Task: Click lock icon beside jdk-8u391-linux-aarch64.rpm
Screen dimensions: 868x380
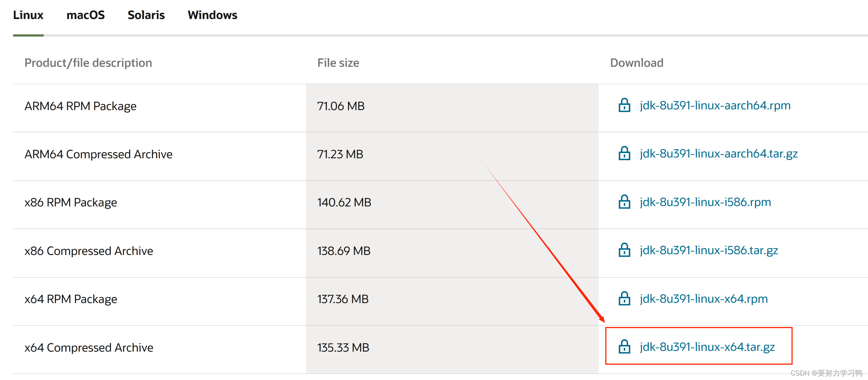Action: (x=624, y=105)
